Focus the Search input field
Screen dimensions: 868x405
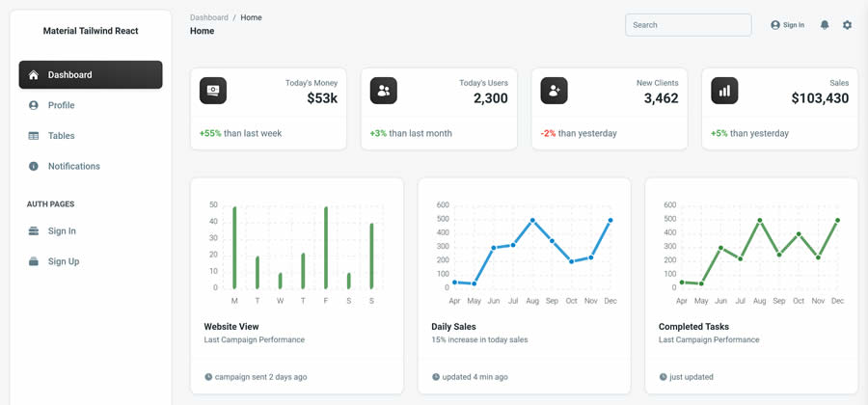[x=688, y=25]
